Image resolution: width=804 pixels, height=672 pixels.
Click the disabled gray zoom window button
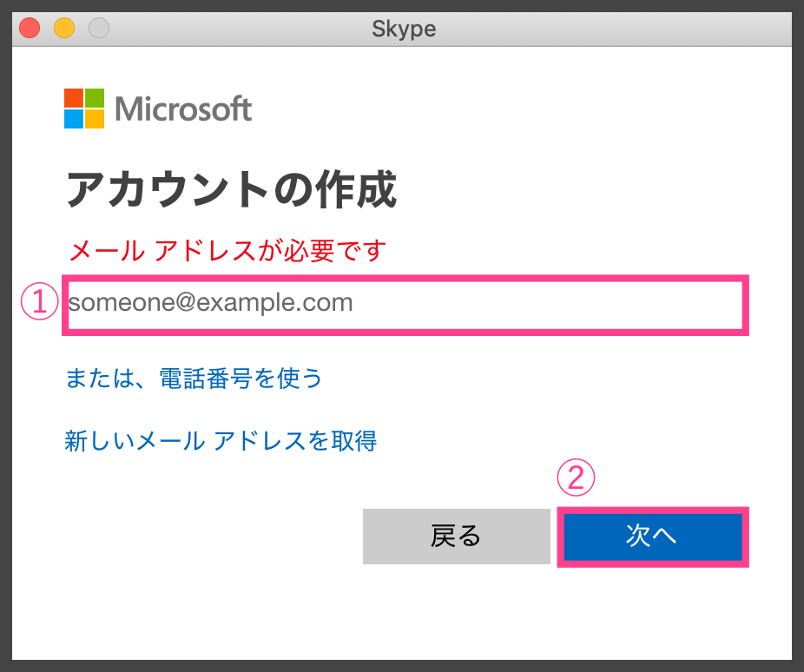(99, 28)
